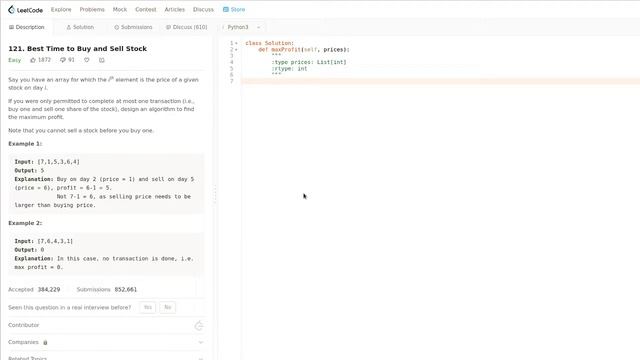This screenshot has width=640, height=360.
Task: Go to Discuss in top navigation
Action: [203, 9]
